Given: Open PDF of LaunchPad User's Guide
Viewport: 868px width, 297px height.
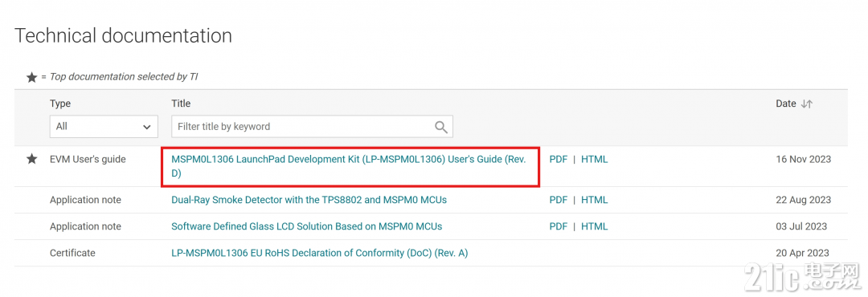Looking at the screenshot, I should [x=558, y=159].
